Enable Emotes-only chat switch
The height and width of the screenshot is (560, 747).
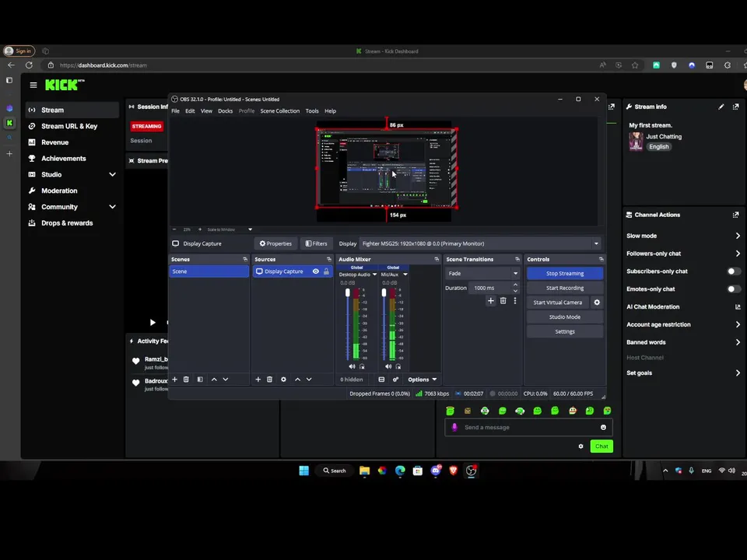click(x=734, y=289)
